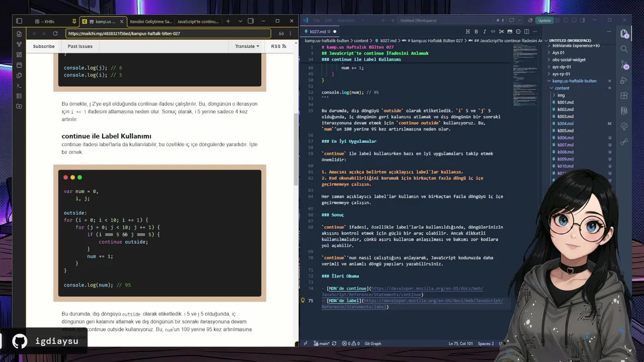The height and width of the screenshot is (362, 644).
Task: Click the scissors icon in the editor toolbar
Action: click(502, 32)
